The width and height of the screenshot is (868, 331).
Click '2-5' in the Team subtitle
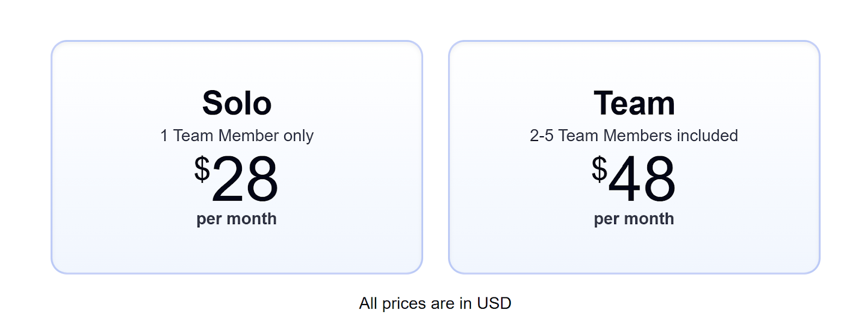pyautogui.click(x=541, y=136)
